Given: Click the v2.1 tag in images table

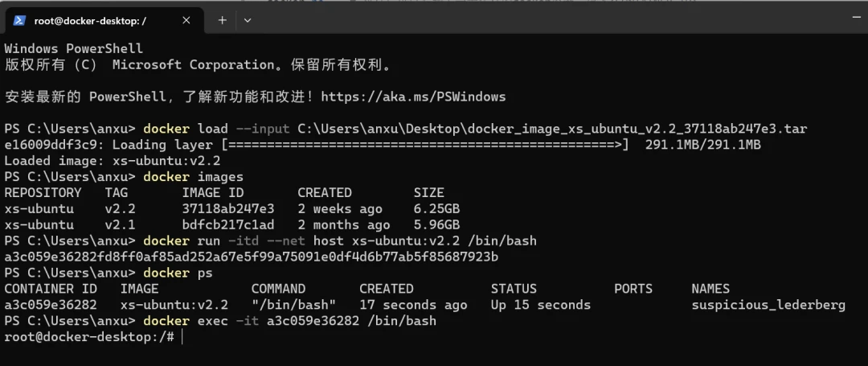Looking at the screenshot, I should [x=120, y=225].
